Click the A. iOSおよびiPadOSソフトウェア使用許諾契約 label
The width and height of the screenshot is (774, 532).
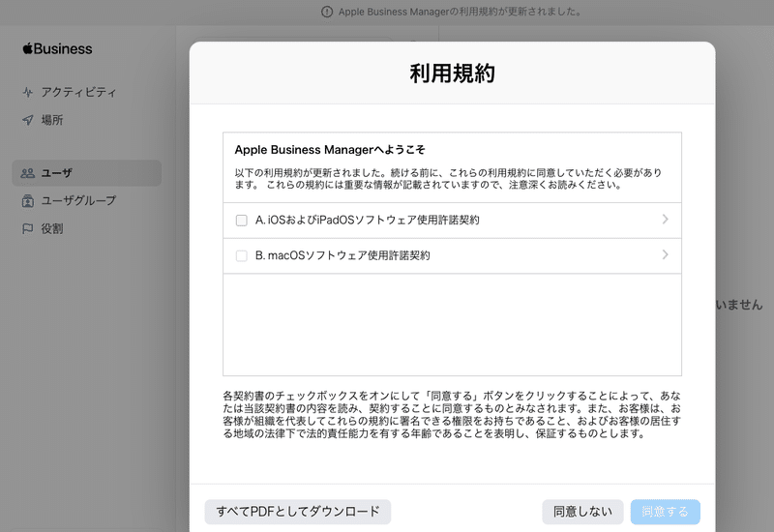[x=368, y=221]
